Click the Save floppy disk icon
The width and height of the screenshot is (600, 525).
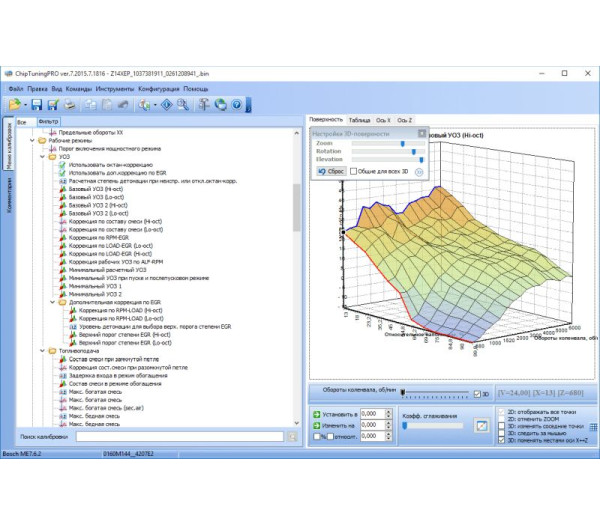coord(37,104)
